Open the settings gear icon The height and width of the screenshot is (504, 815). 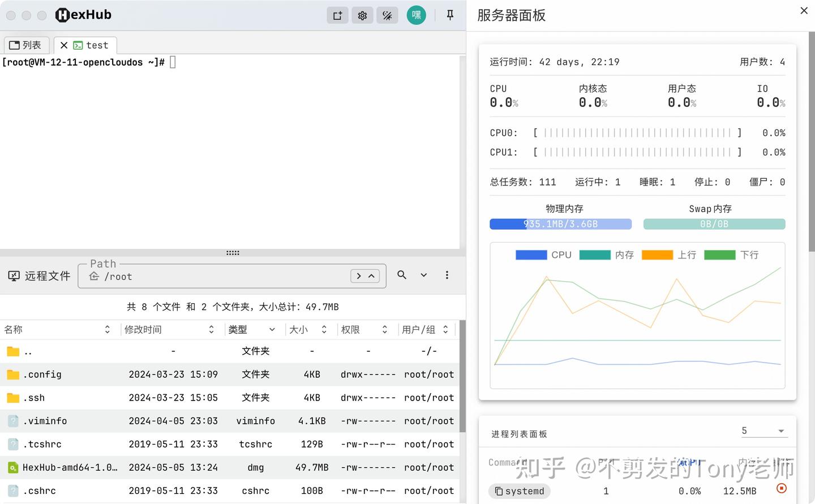pyautogui.click(x=362, y=15)
